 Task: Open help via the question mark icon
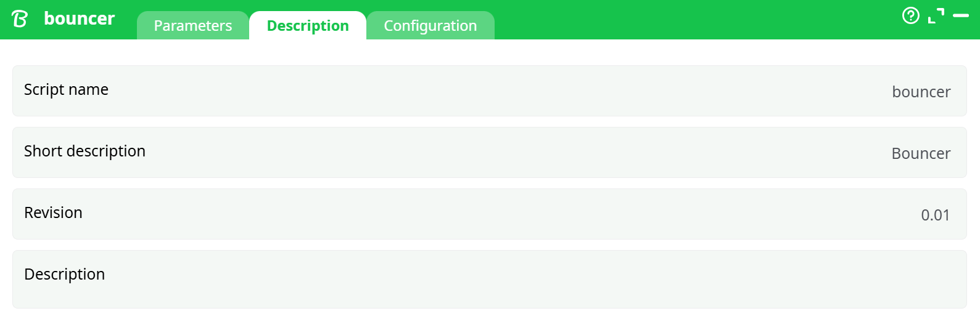pos(910,15)
